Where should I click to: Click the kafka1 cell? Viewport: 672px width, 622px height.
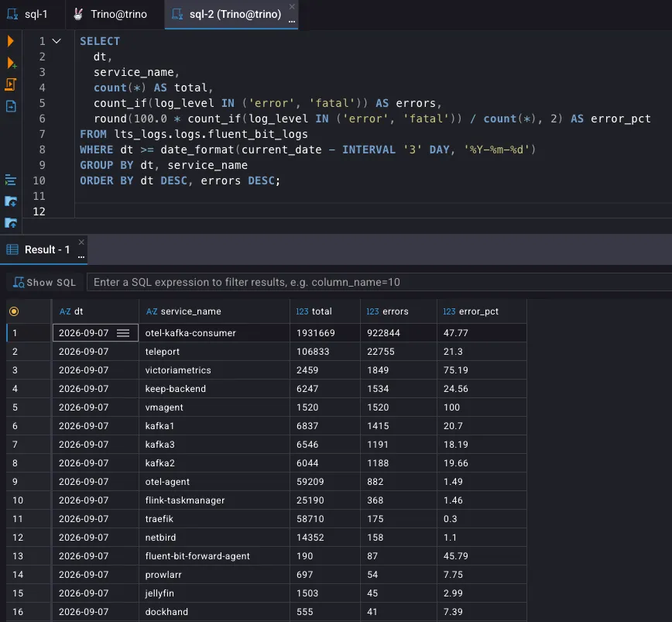coord(214,426)
